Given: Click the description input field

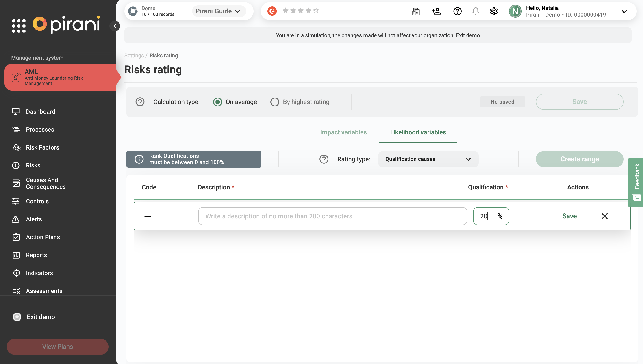Looking at the screenshot, I should pos(332,216).
